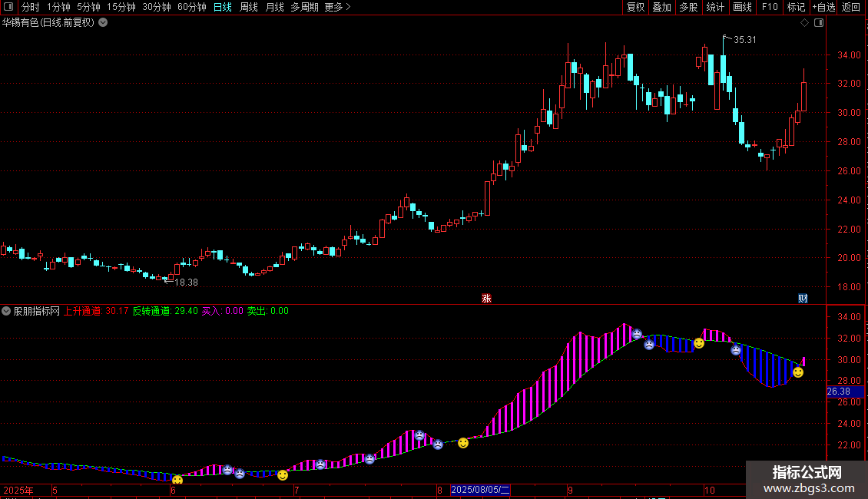
Task: Click the sad face sell signal at indicator peak
Action: click(x=637, y=334)
